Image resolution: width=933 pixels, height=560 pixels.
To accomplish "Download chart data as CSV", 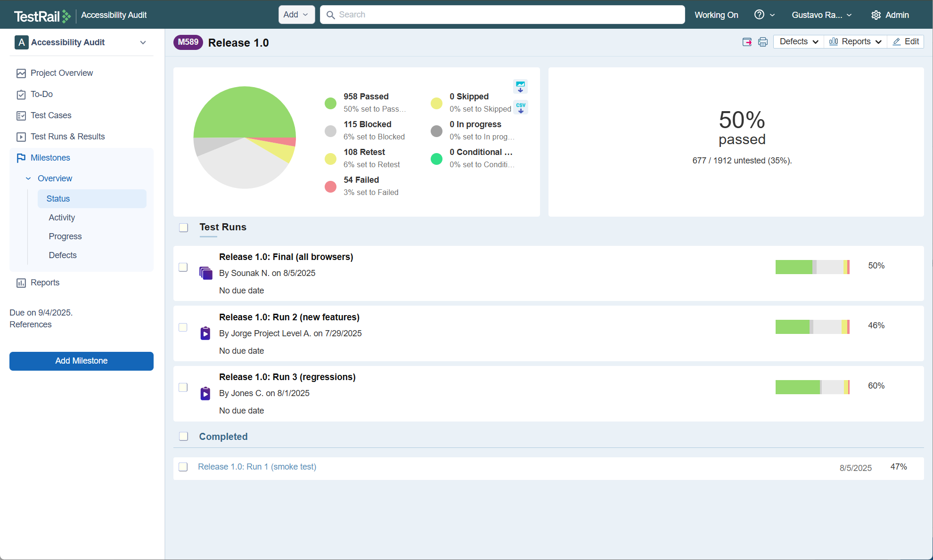I will 520,107.
